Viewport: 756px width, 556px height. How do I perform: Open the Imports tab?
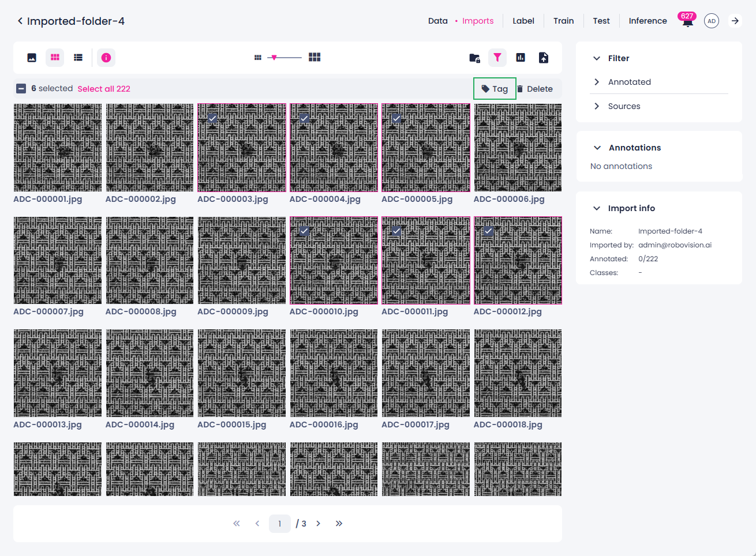[478, 21]
